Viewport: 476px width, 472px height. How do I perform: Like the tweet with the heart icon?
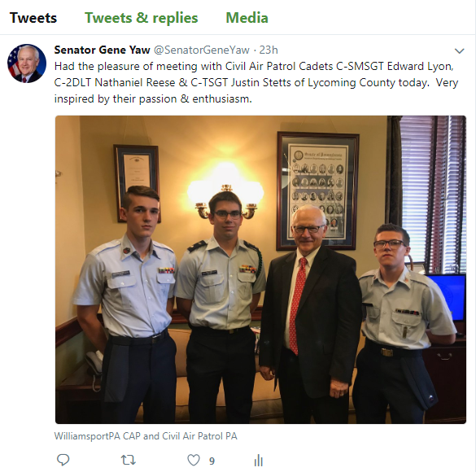tap(194, 460)
